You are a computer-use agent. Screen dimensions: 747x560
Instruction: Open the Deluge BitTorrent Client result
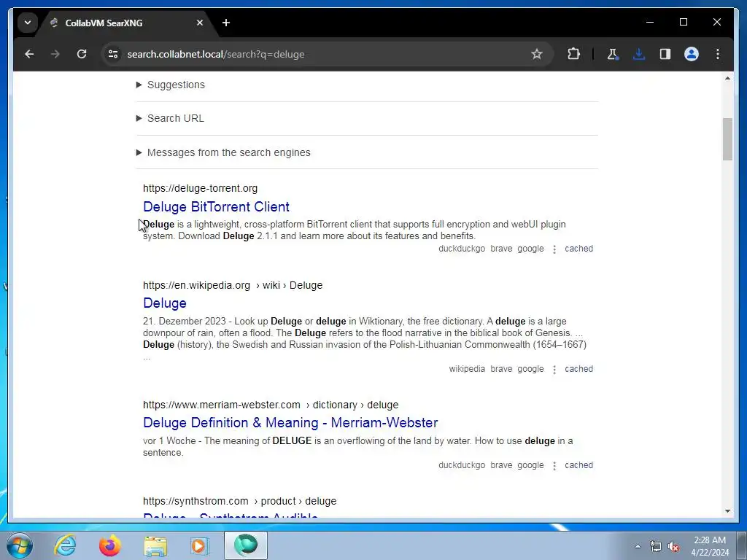(x=216, y=206)
